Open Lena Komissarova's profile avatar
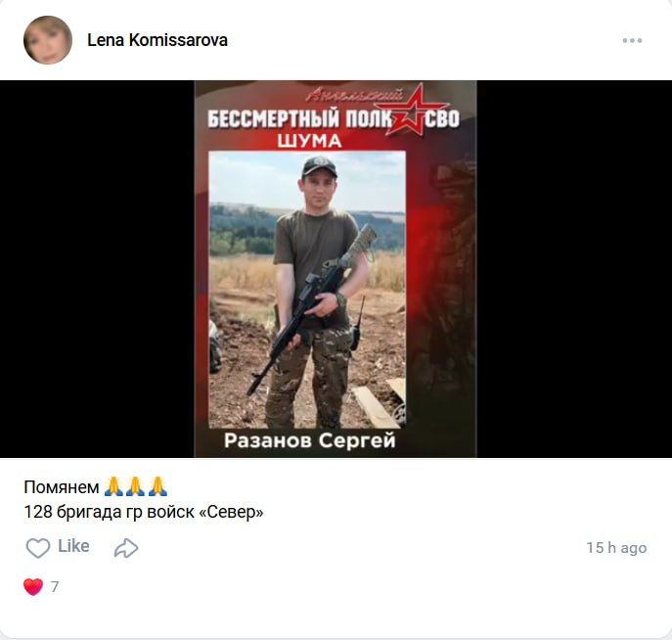 pos(48,40)
